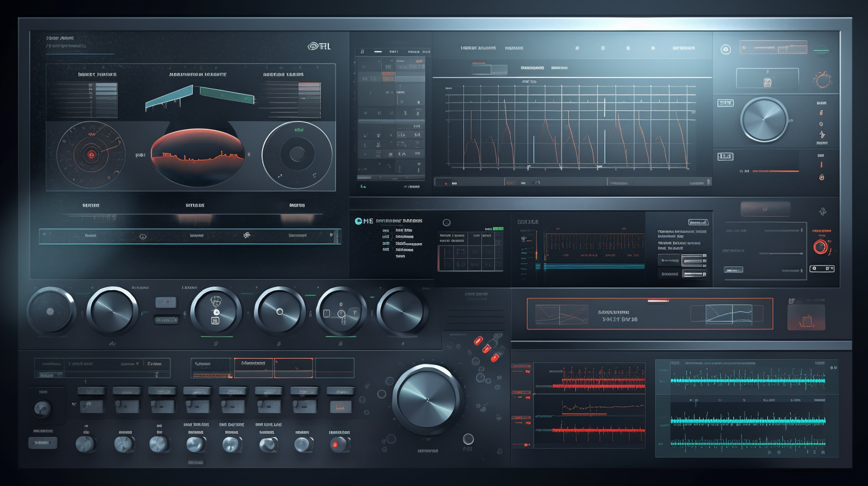This screenshot has height=486, width=868.
Task: Click the sixth brushed-metal knob in the knob row
Action: click(402, 310)
